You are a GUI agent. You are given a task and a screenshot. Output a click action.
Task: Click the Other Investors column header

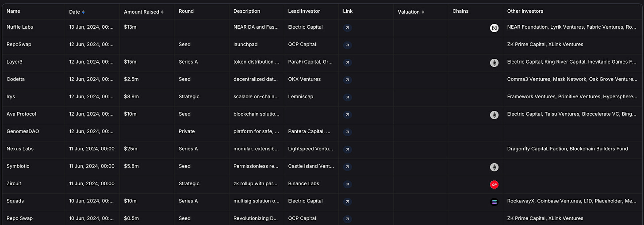coord(525,11)
